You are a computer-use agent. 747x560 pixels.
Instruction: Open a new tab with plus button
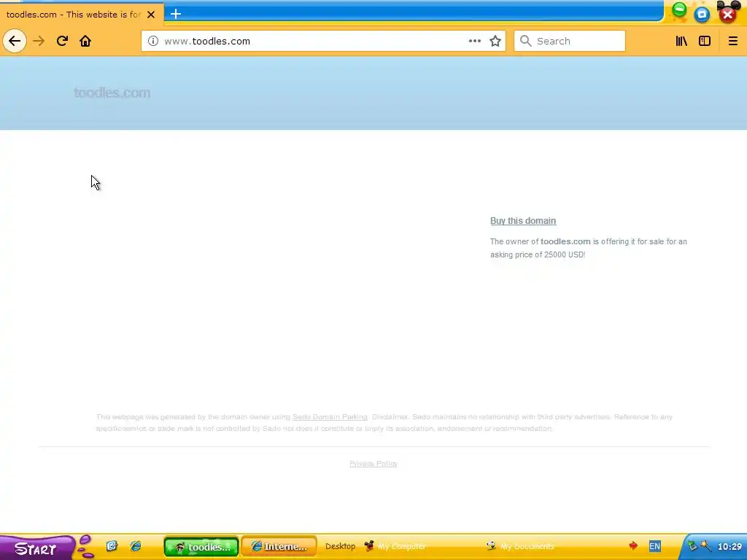(x=176, y=14)
